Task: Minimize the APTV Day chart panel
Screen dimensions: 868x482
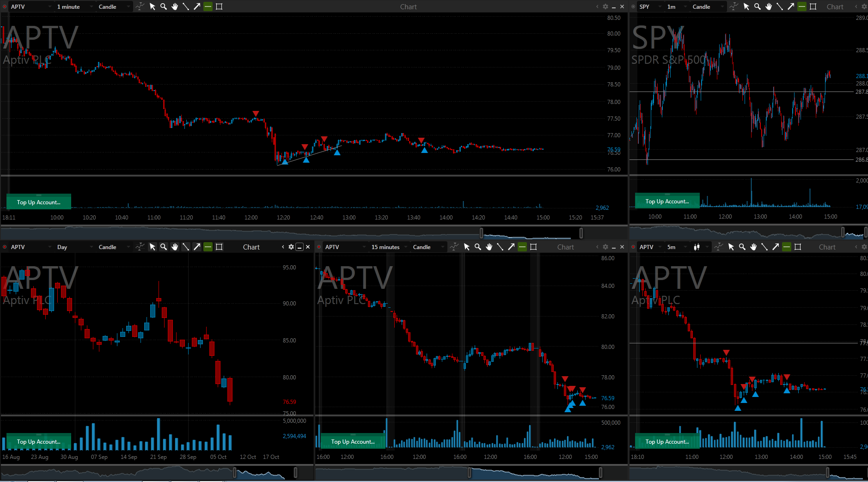Action: pyautogui.click(x=300, y=247)
